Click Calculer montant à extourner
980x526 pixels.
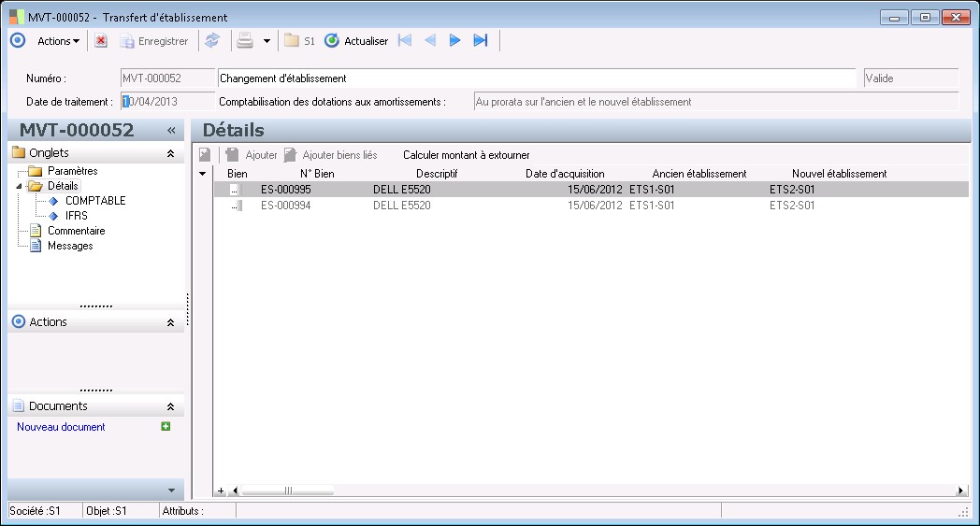coord(466,155)
